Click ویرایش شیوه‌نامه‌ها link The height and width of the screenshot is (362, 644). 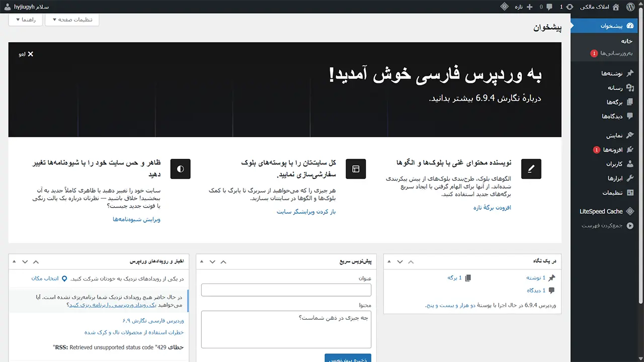[x=136, y=219]
